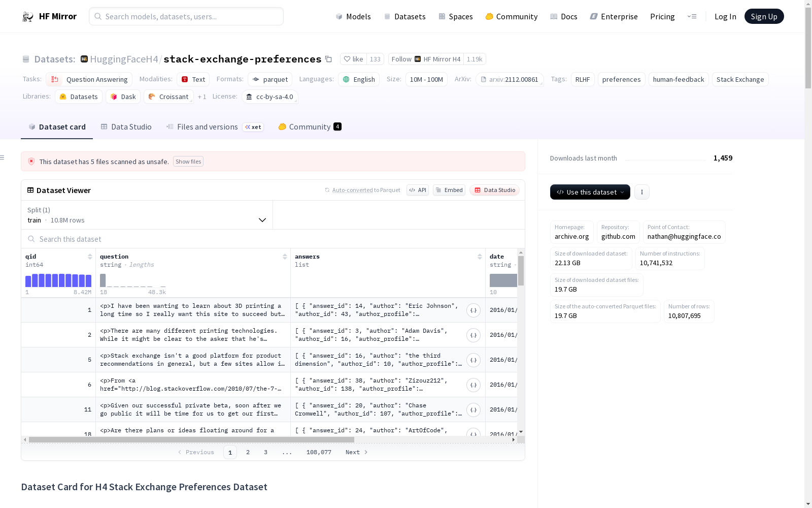
Task: Select the parquet format tag
Action: (270, 79)
